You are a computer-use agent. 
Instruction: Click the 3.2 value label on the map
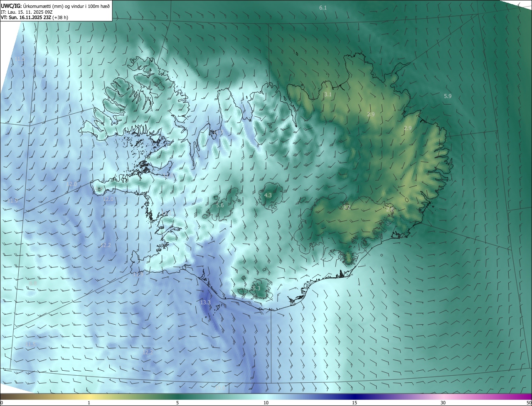[x=347, y=207]
